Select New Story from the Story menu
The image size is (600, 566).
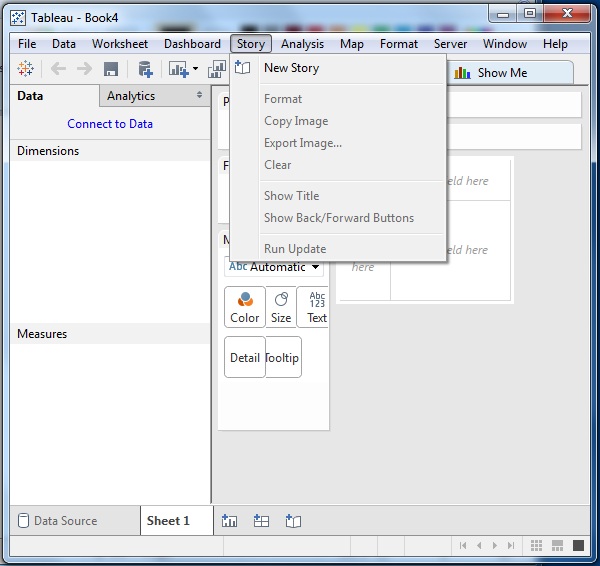[x=291, y=68]
